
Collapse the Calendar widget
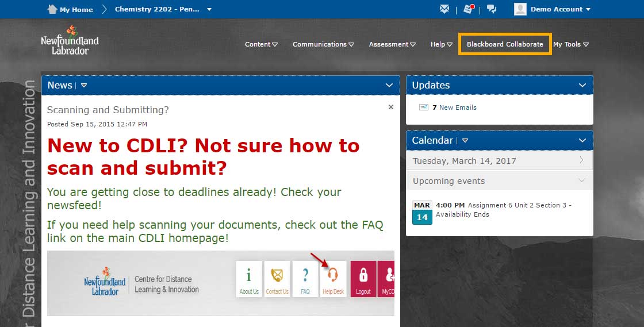(582, 140)
